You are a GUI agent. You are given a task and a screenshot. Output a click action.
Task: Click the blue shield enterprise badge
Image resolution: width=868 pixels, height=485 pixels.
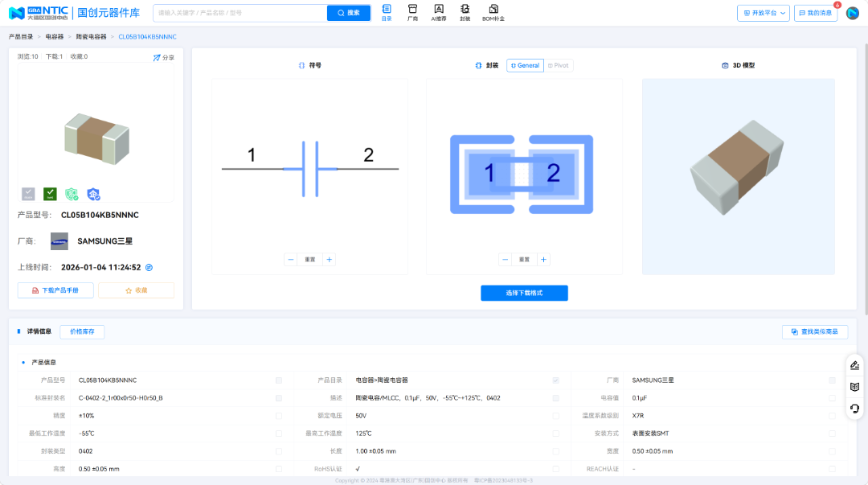pyautogui.click(x=93, y=194)
